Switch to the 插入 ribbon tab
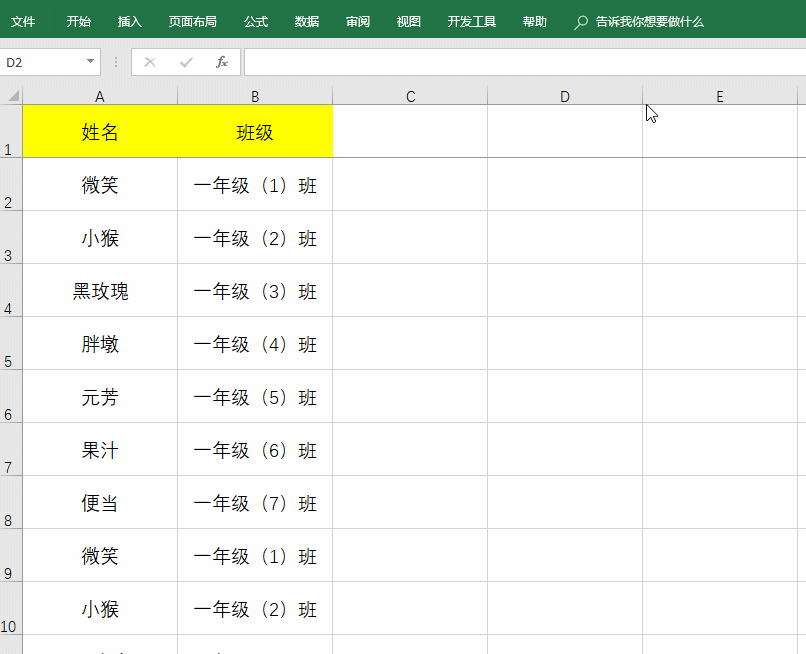Viewport: 806px width, 654px height. tap(130, 22)
